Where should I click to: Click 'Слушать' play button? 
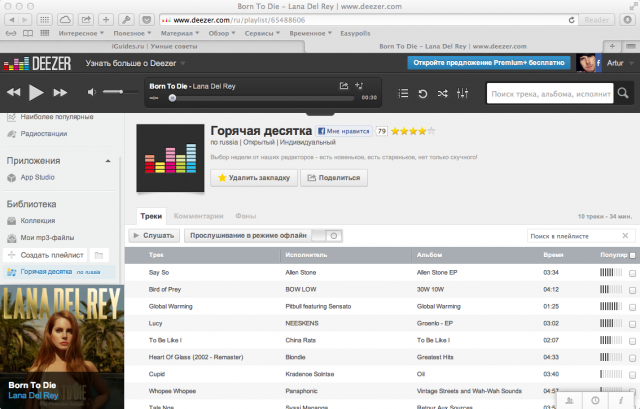[x=154, y=236]
